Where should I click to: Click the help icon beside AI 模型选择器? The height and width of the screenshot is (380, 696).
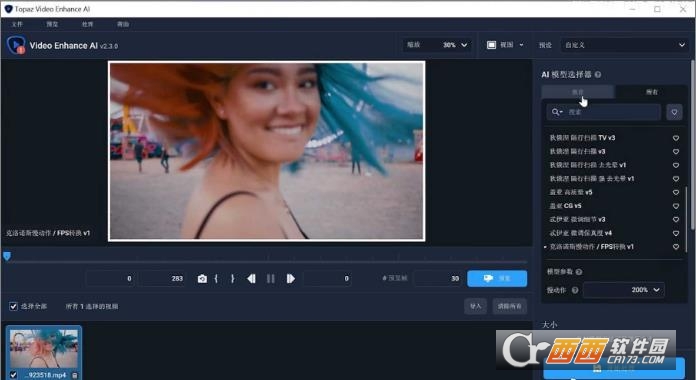[598, 75]
